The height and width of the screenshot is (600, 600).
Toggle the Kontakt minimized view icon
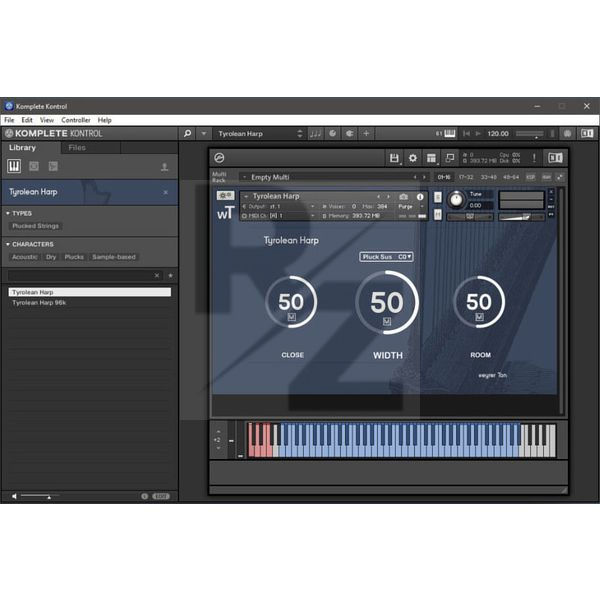pos(450,158)
